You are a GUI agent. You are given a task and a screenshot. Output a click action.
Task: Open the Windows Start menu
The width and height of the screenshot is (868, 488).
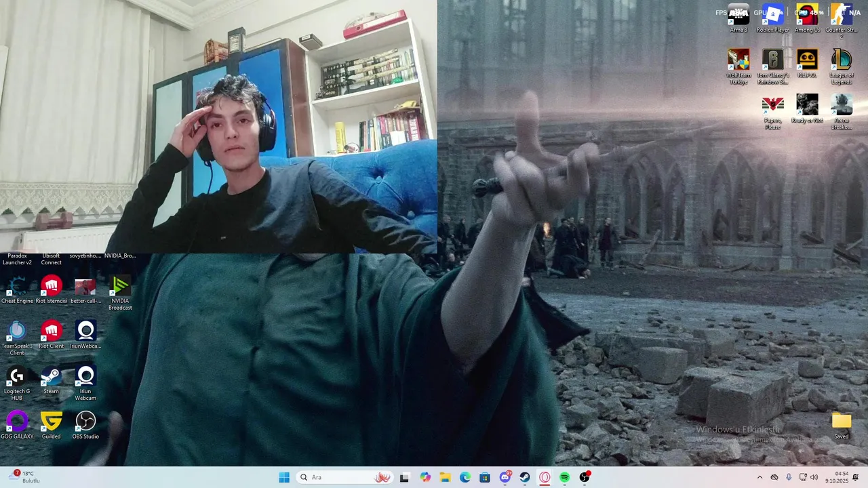[x=283, y=477]
